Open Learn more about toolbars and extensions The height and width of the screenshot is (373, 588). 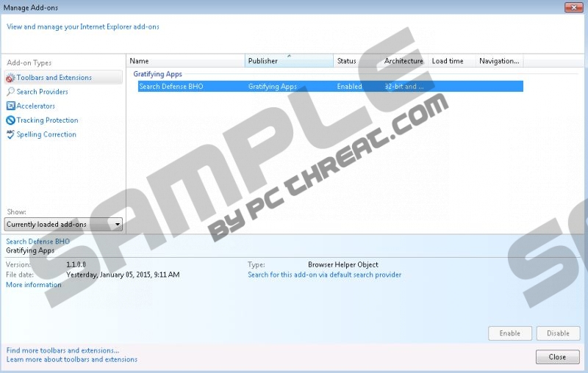(71, 360)
